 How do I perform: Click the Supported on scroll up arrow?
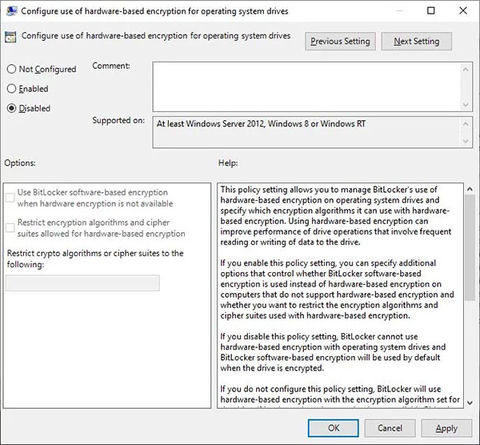coord(466,124)
